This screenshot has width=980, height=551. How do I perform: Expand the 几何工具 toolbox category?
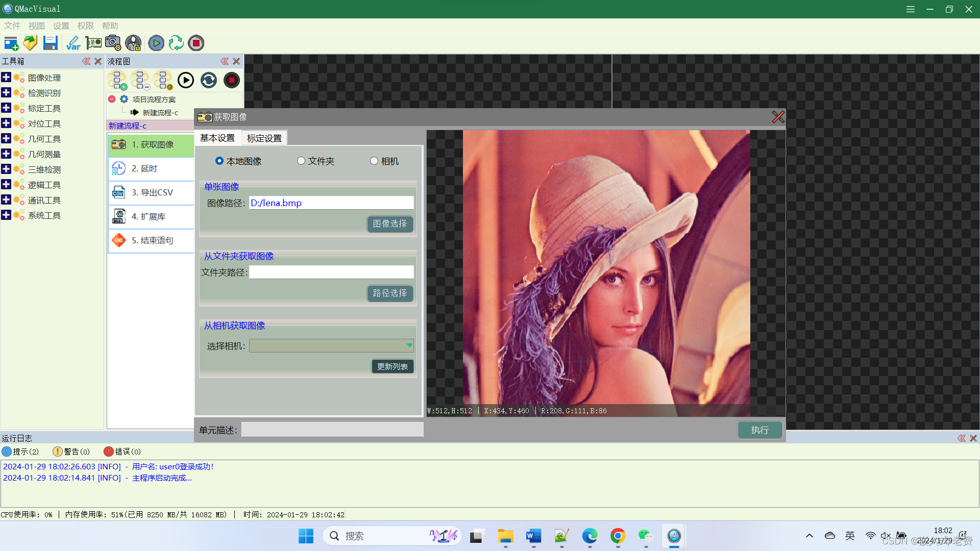tap(6, 139)
